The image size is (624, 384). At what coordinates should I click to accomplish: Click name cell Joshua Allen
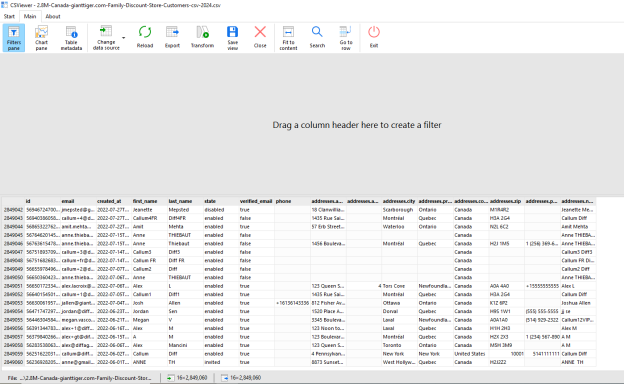click(578, 303)
